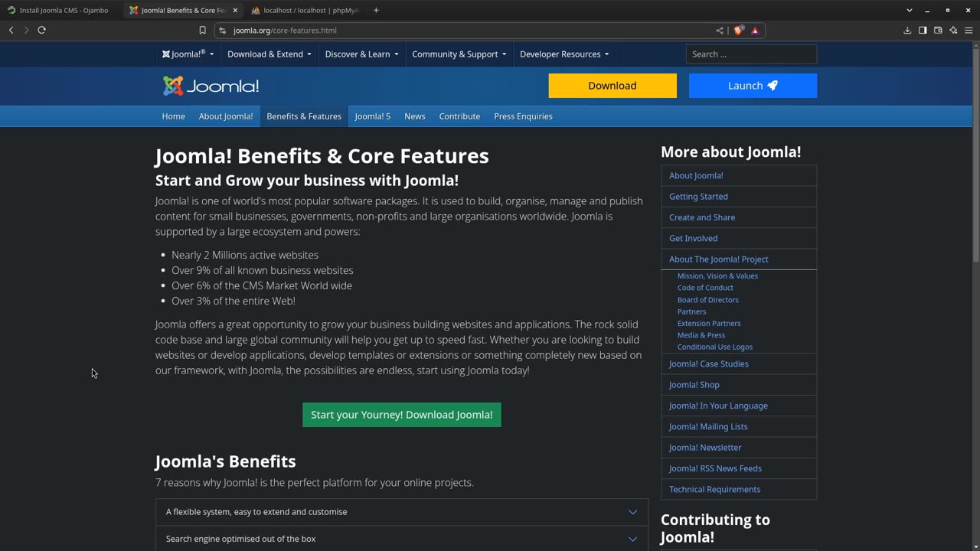Open the Community & Support dropdown
Image resolution: width=980 pixels, height=551 pixels.
pyautogui.click(x=459, y=54)
